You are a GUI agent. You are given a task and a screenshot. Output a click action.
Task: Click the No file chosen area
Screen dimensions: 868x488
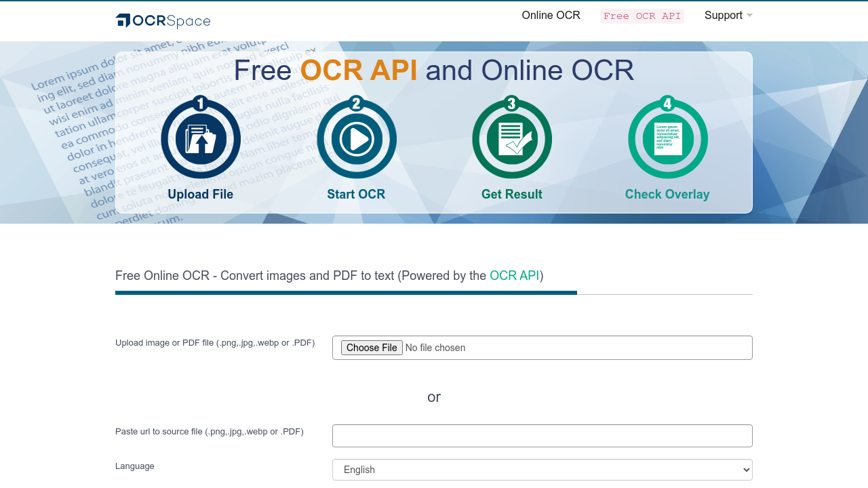[435, 348]
